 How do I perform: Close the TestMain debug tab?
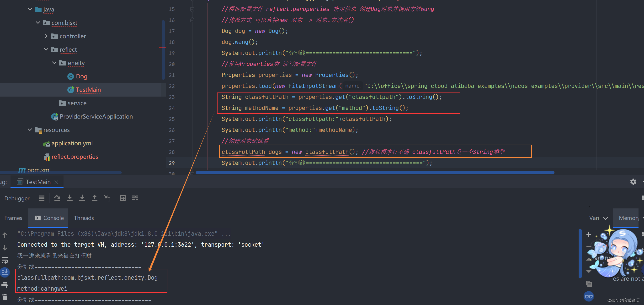click(57, 182)
